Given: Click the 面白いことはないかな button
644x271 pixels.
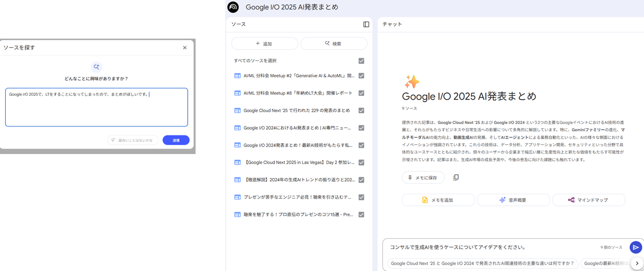Looking at the screenshot, I should click(x=133, y=140).
